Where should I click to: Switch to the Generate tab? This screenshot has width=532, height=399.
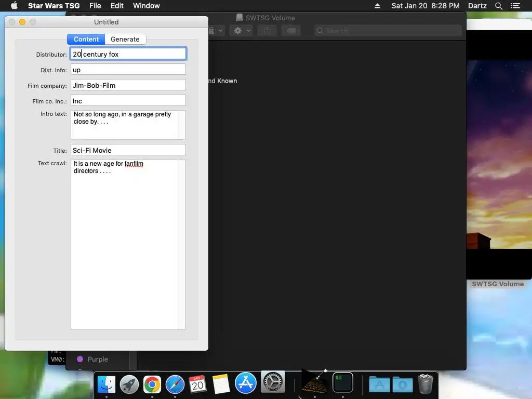pyautogui.click(x=125, y=39)
